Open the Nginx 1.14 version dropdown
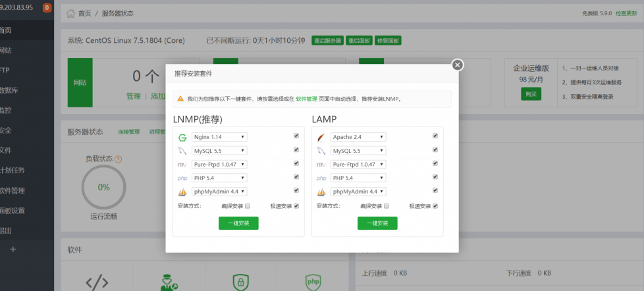644x291 pixels. point(219,137)
